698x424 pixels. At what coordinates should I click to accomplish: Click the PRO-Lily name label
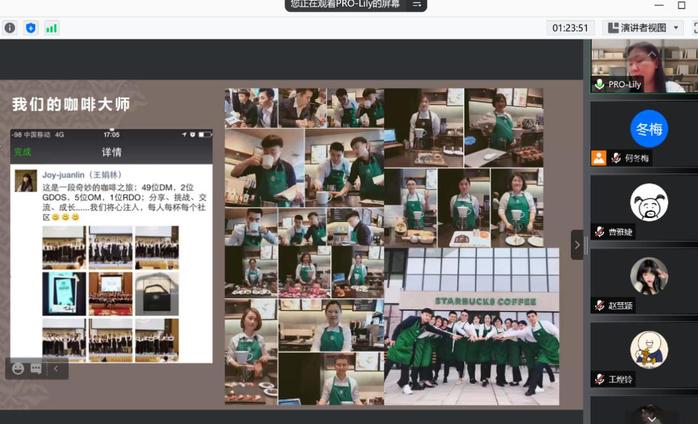[x=625, y=84]
